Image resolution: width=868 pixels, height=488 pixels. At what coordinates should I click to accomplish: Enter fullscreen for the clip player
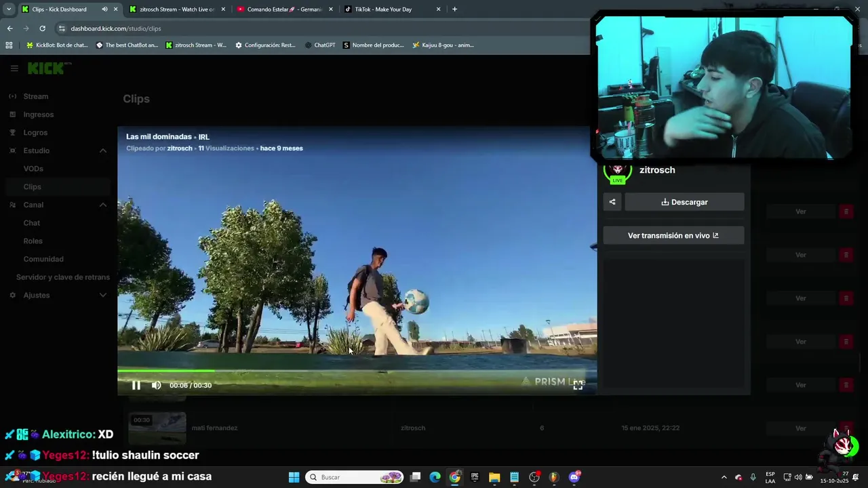click(x=578, y=385)
